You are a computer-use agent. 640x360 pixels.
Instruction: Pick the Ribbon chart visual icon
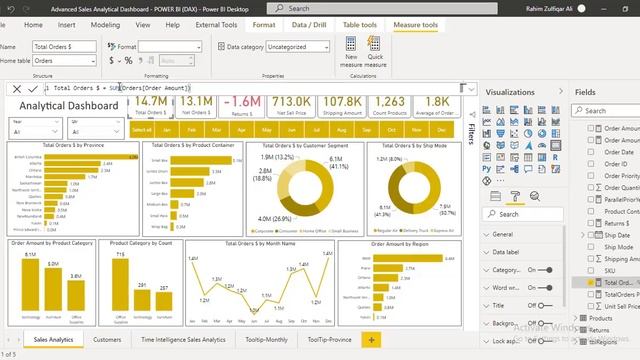click(x=556, y=122)
